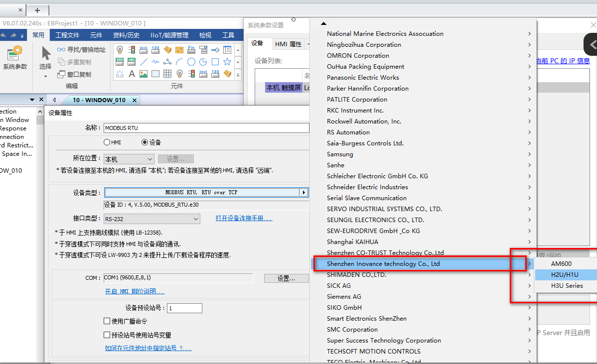Select the HMI radio button
The width and height of the screenshot is (597, 364).
click(x=107, y=142)
